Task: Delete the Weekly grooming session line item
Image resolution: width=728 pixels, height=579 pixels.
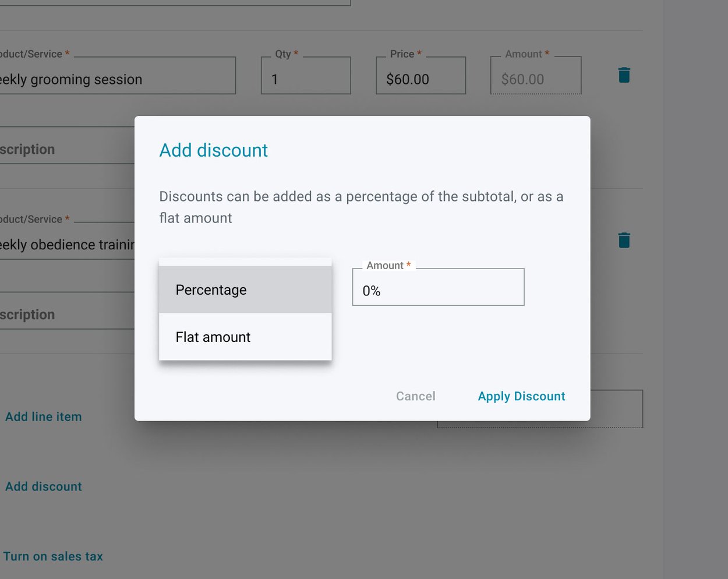Action: click(x=624, y=75)
